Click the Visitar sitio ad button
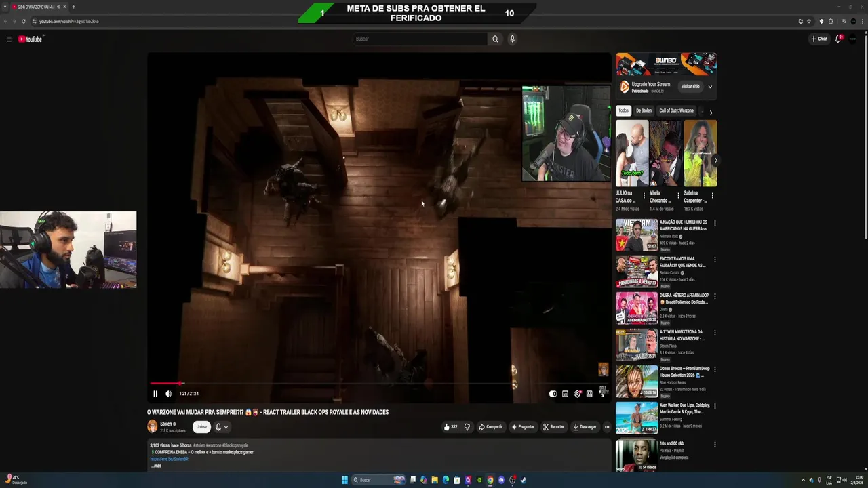Screen dimensions: 868x488 690,87
